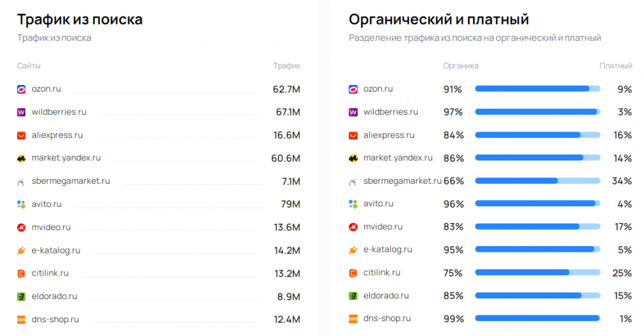The image size is (644, 336).
Task: Click the 'Органический и платный' heading
Action: click(438, 20)
